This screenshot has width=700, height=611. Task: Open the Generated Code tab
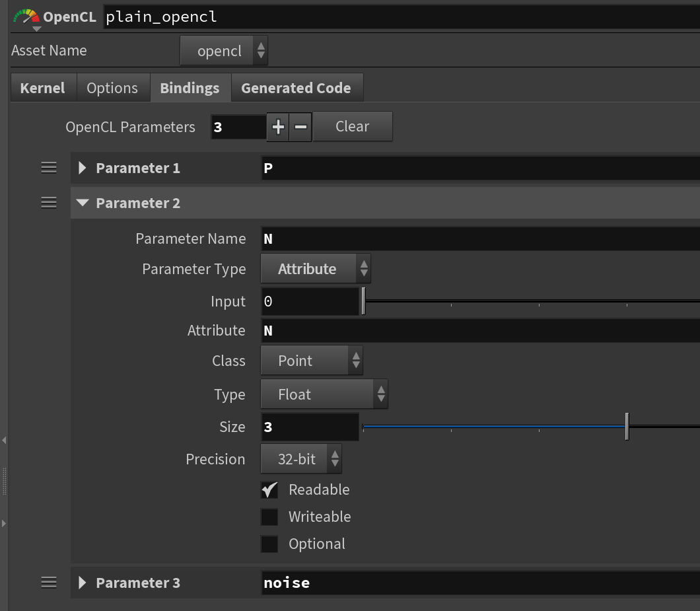[x=296, y=88]
